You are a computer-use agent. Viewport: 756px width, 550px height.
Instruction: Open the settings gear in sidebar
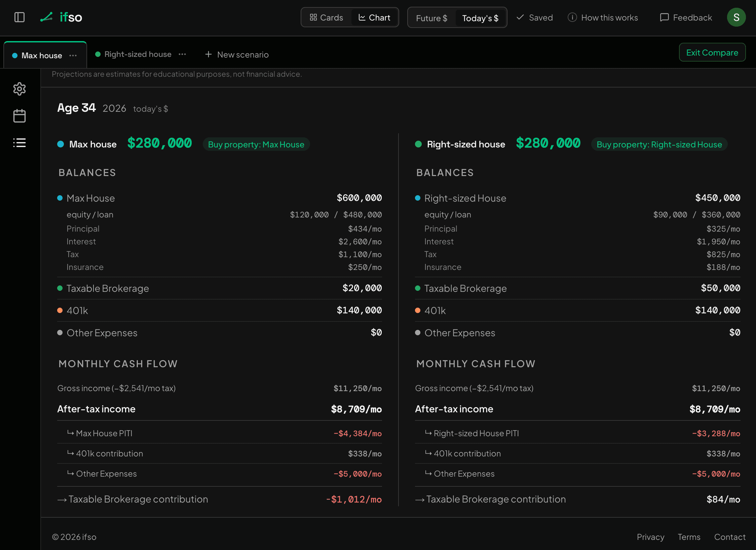pos(20,89)
